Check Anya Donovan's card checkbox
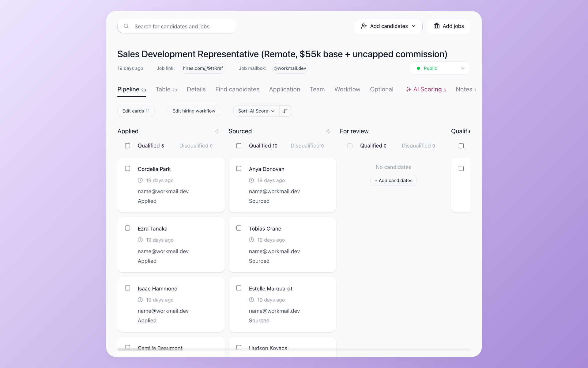The image size is (588, 368). click(239, 168)
